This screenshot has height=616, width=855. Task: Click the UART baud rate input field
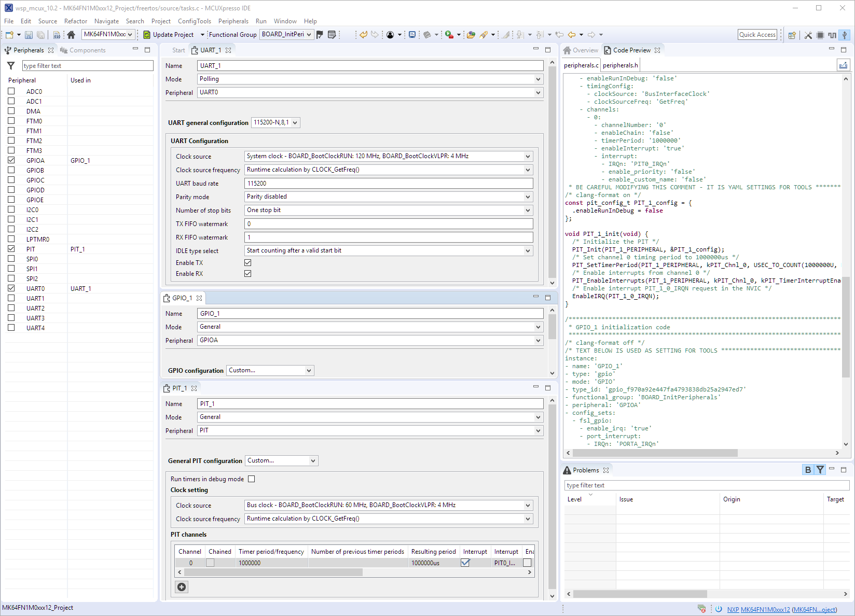coord(388,184)
